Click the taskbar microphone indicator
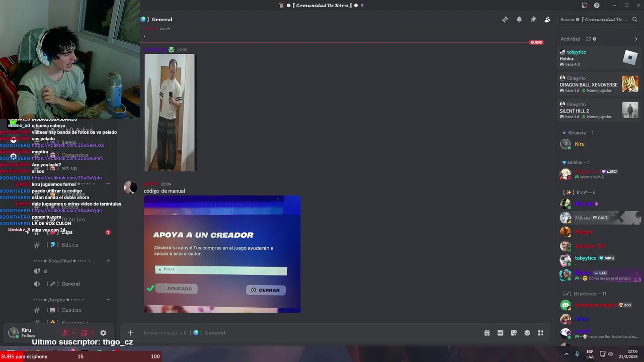Screen dimensions: 644x362 (x=577, y=354)
